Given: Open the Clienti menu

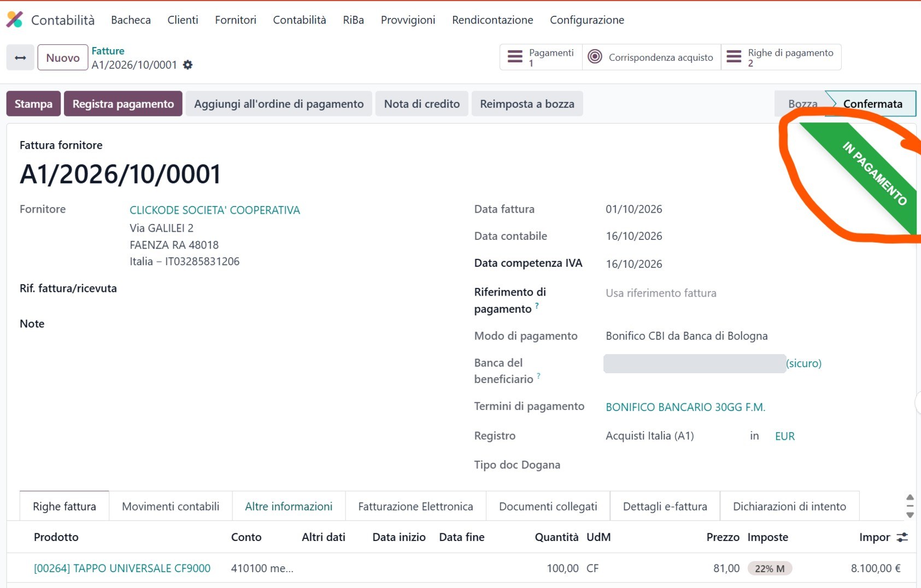Looking at the screenshot, I should point(183,20).
